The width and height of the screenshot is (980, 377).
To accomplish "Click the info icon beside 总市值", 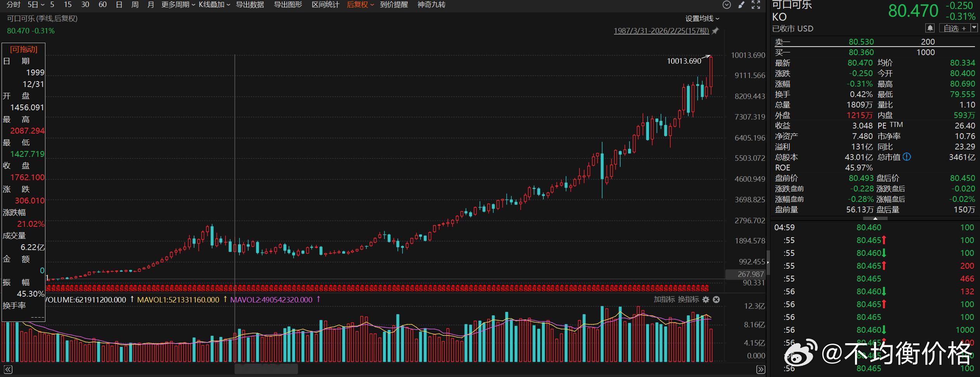I will [907, 157].
